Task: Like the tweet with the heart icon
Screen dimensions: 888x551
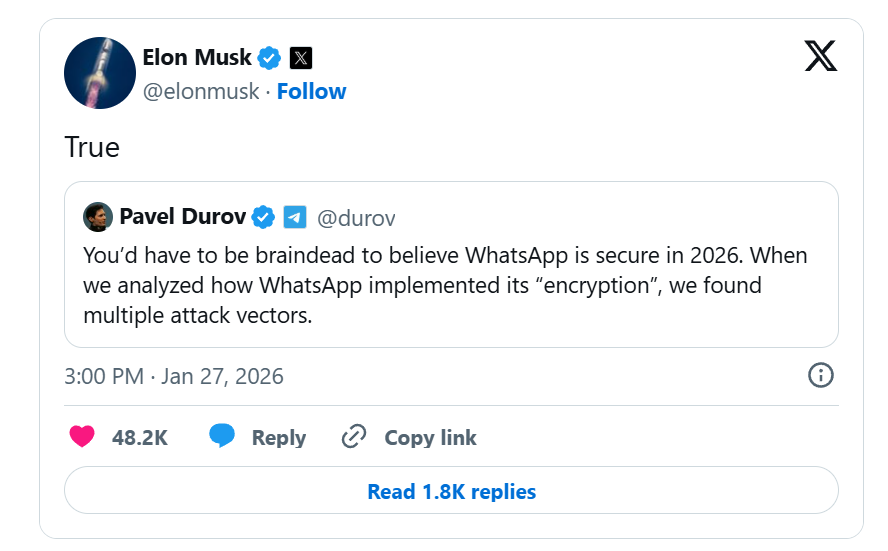Action: tap(82, 437)
